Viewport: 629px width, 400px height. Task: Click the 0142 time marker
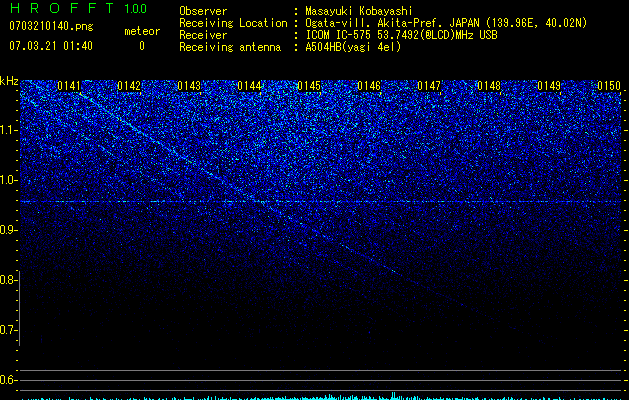coord(129,86)
